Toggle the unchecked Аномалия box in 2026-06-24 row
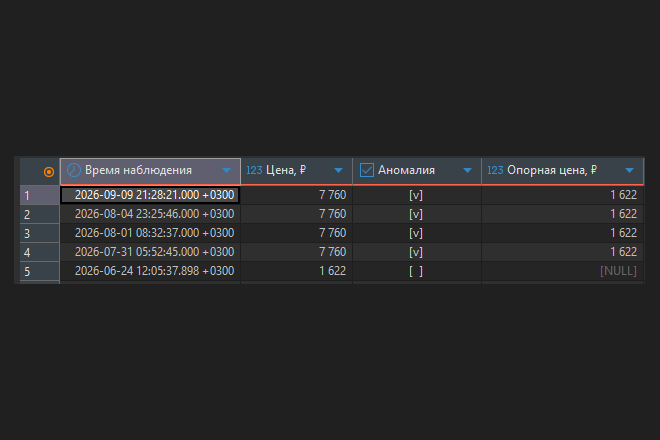This screenshot has width=660, height=440. pyautogui.click(x=416, y=271)
